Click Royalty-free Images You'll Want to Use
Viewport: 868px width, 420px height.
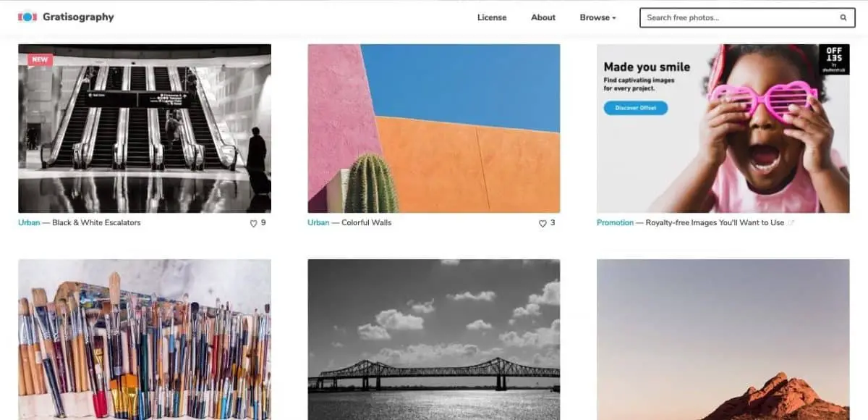(715, 223)
